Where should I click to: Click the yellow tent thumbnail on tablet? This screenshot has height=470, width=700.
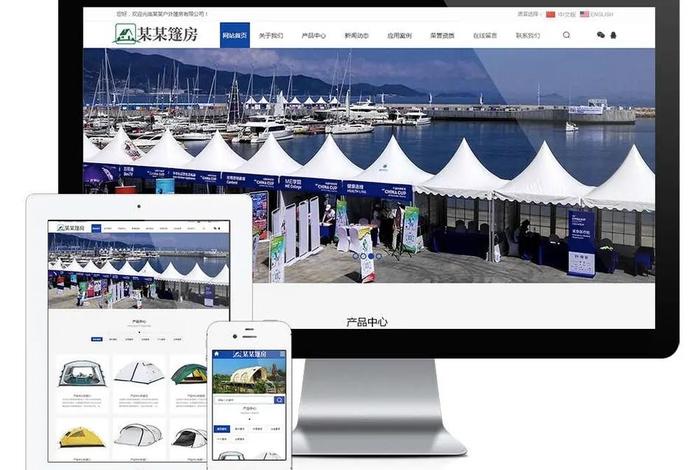click(82, 436)
